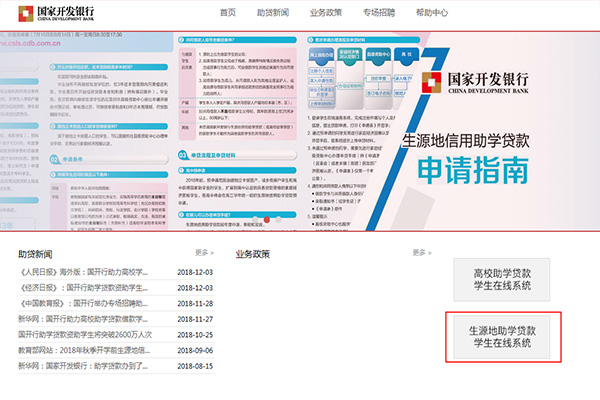This screenshot has height=400, width=600.
Task: Click 生源地信用助学贷款 text in banner
Action: point(466,140)
